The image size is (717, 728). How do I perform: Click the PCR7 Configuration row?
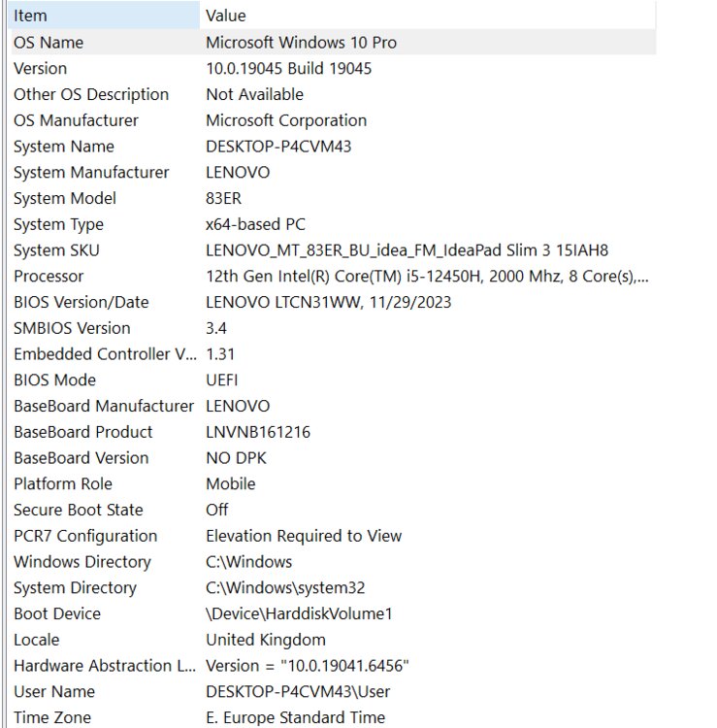coord(85,536)
